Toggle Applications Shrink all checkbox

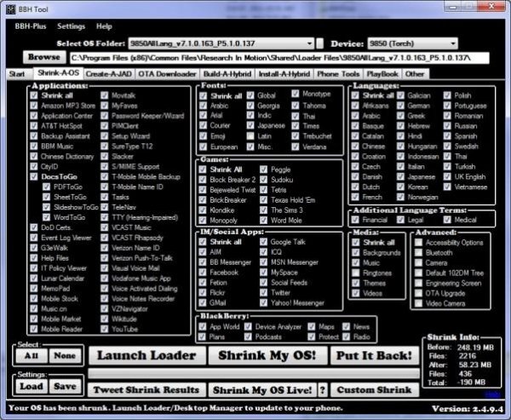(x=34, y=95)
